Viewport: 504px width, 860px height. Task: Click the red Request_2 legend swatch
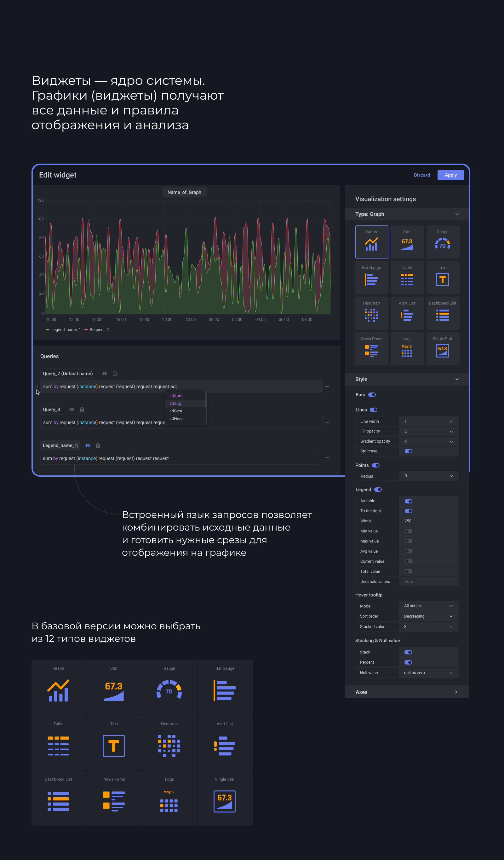click(86, 330)
